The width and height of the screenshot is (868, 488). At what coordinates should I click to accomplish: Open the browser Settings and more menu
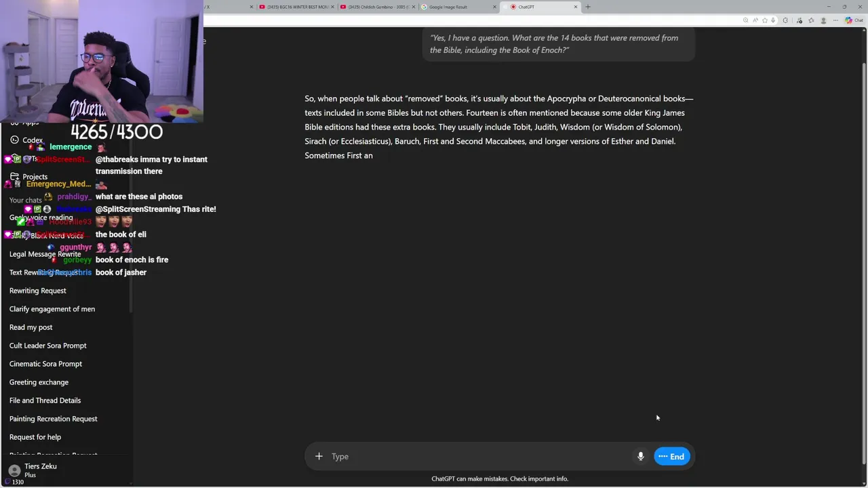tap(835, 20)
